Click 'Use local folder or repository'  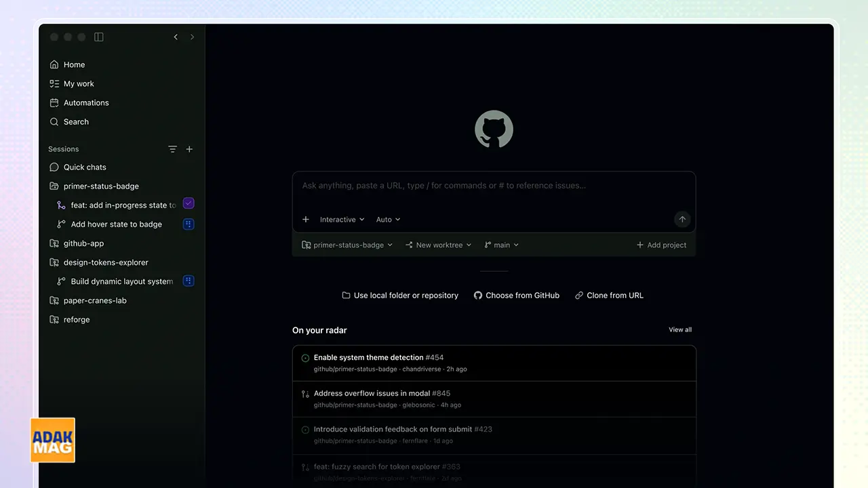[x=400, y=296]
